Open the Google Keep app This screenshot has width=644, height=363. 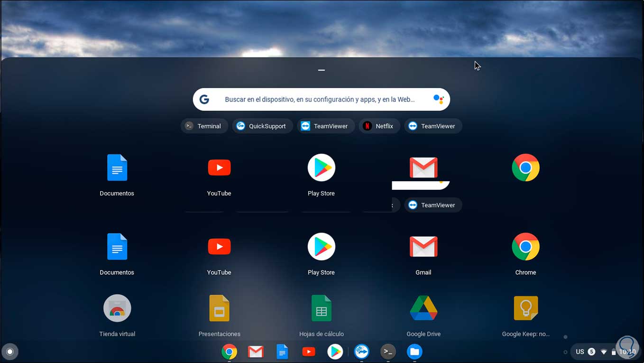point(525,316)
